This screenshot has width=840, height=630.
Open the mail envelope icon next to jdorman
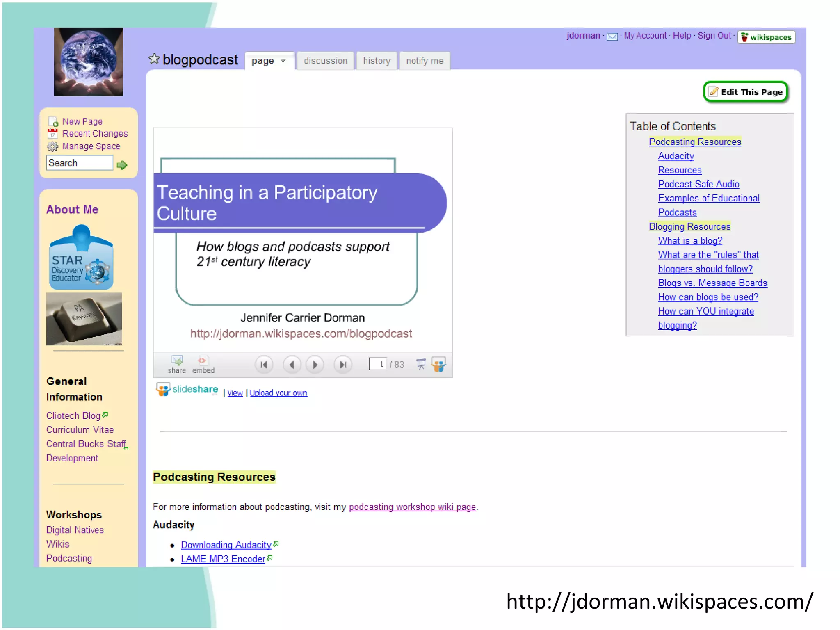click(x=612, y=37)
